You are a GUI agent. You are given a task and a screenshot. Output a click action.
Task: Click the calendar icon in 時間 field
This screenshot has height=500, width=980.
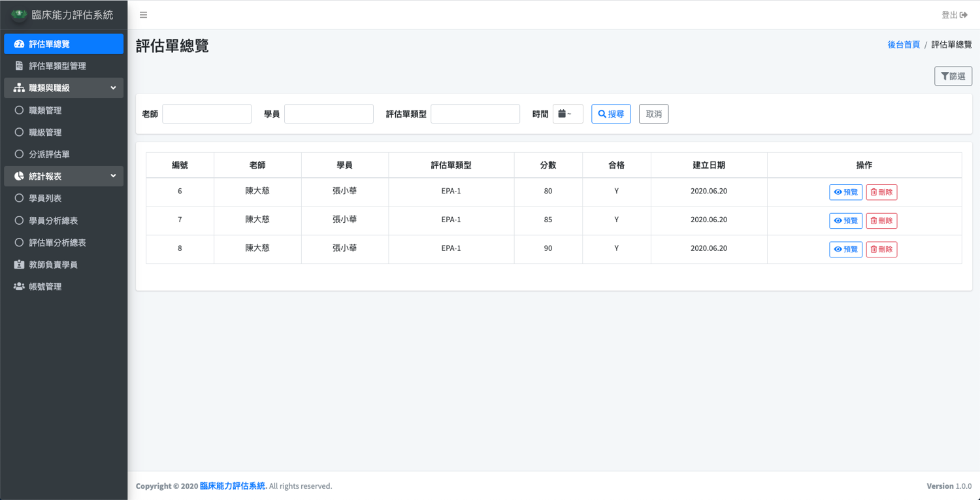pyautogui.click(x=562, y=114)
